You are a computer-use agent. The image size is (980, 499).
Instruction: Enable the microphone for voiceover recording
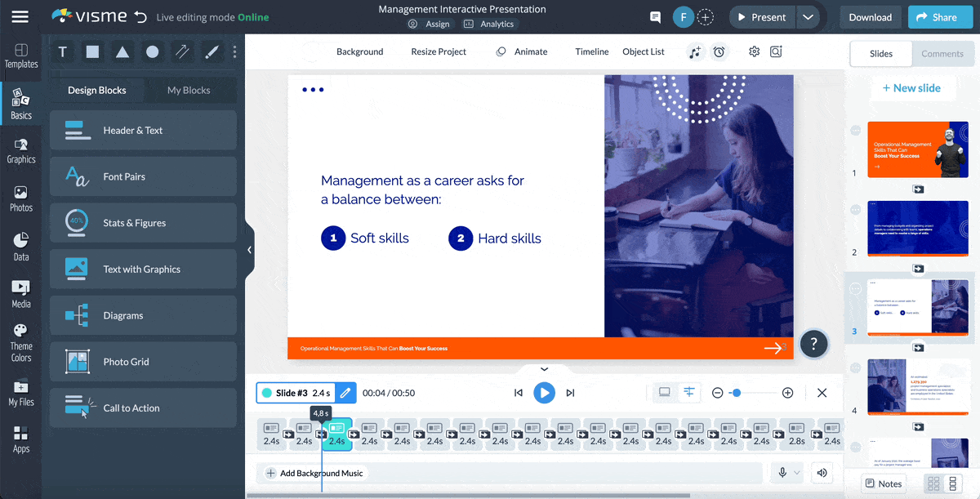[782, 473]
